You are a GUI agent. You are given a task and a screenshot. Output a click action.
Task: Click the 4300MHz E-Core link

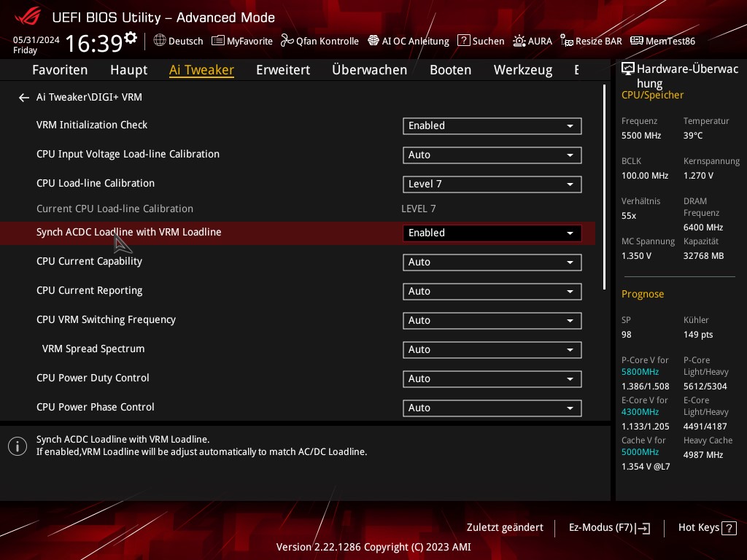tap(640, 412)
